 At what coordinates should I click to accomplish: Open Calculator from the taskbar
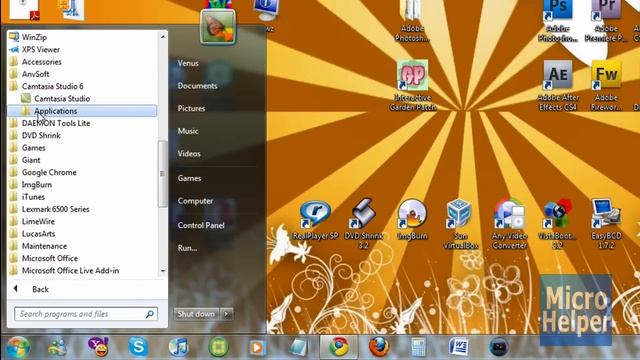click(419, 347)
